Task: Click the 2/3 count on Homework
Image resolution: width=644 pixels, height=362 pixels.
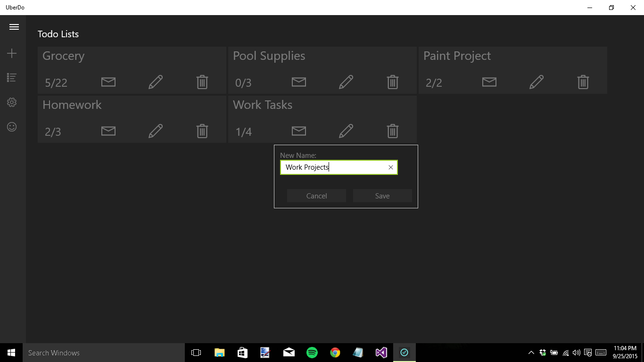Action: [53, 132]
